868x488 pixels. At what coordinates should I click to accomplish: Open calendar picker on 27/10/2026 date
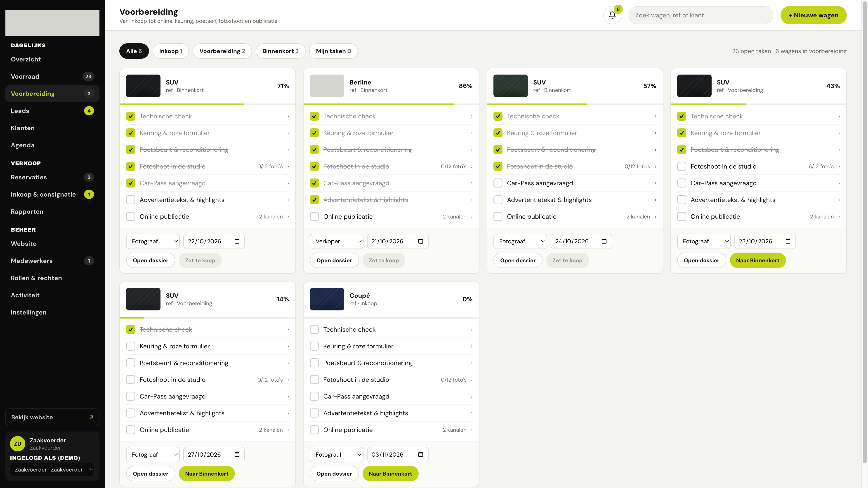click(x=237, y=454)
